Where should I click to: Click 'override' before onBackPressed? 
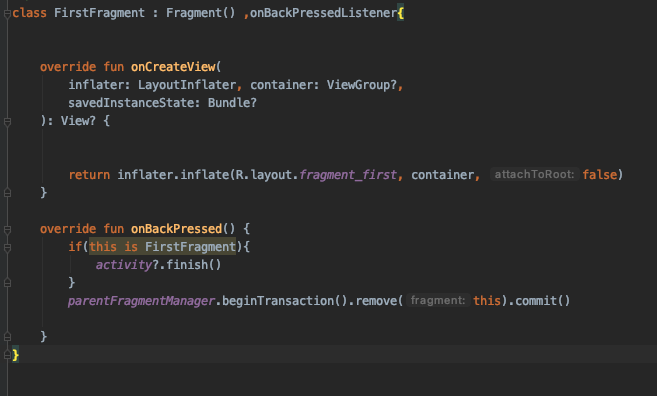pos(68,228)
